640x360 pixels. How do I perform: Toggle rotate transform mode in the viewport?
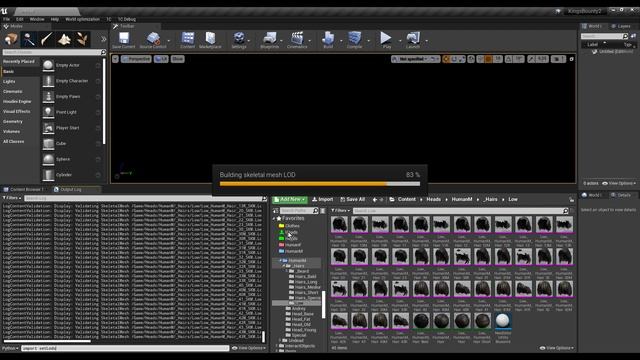(454, 59)
